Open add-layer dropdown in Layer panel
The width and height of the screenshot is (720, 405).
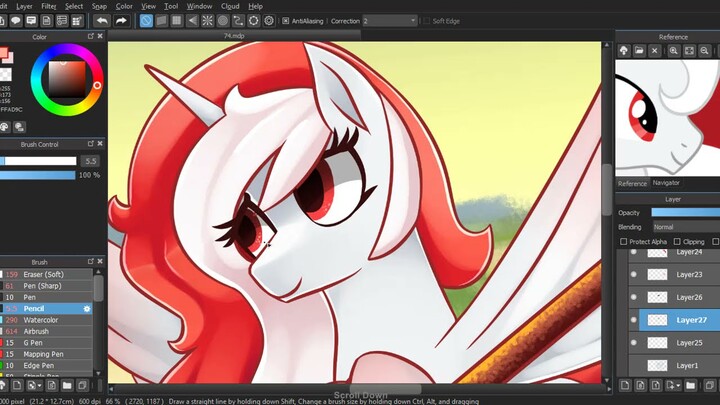[678, 385]
